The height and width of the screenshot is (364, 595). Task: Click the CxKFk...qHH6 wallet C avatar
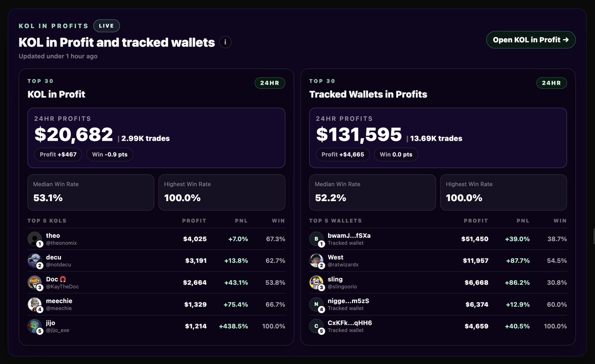316,326
